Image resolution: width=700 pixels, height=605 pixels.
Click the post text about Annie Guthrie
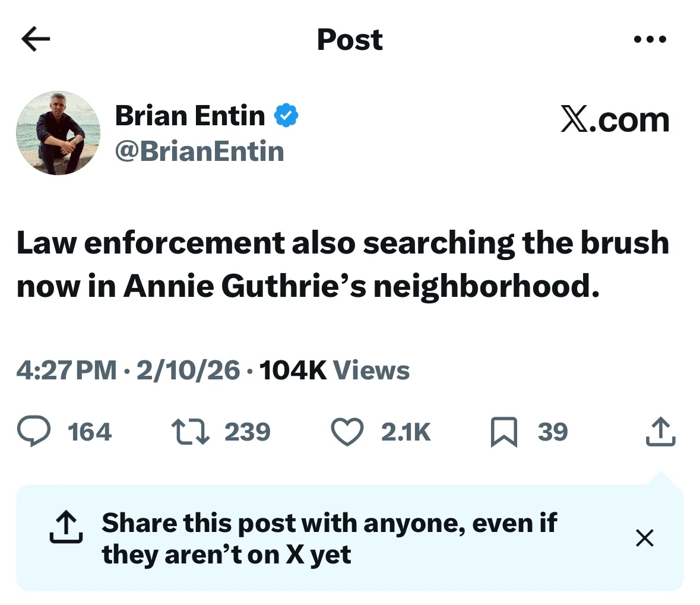click(x=343, y=264)
